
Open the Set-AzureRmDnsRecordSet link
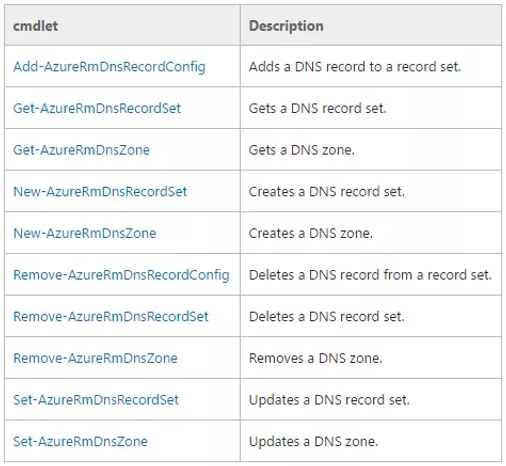(x=96, y=400)
